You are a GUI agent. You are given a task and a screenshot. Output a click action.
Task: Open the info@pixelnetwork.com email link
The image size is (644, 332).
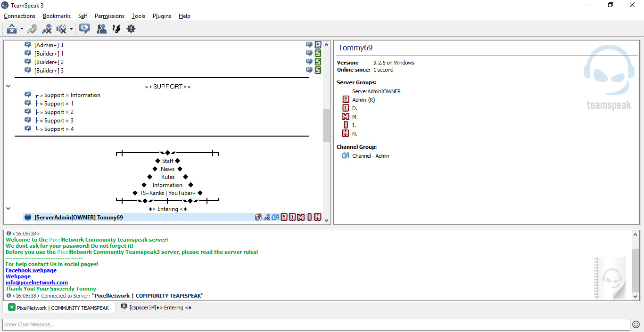(x=37, y=283)
